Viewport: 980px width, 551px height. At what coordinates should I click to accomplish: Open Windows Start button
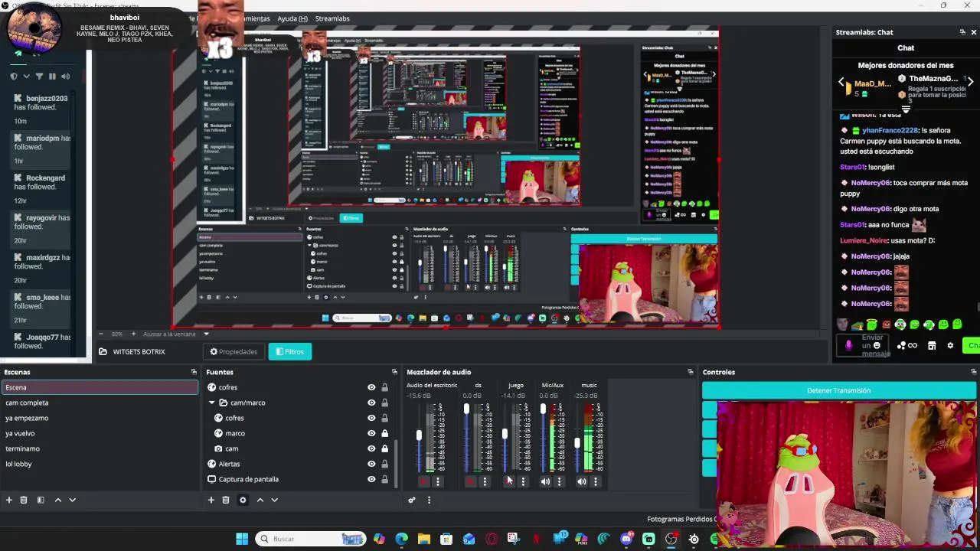tap(242, 539)
